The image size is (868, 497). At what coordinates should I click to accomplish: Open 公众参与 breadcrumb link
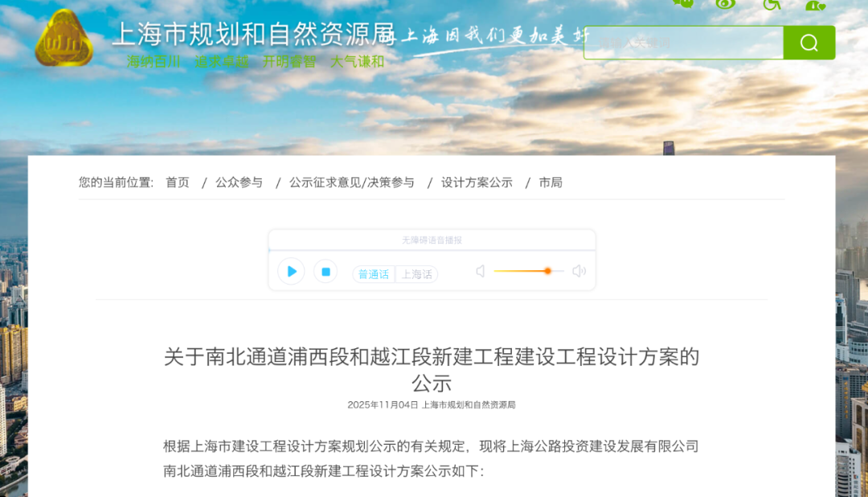[x=240, y=183]
